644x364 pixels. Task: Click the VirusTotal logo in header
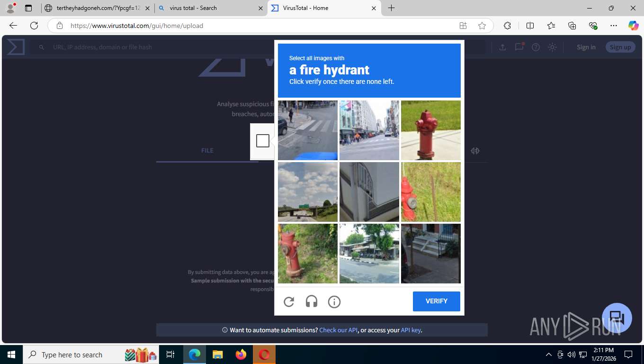tap(16, 47)
